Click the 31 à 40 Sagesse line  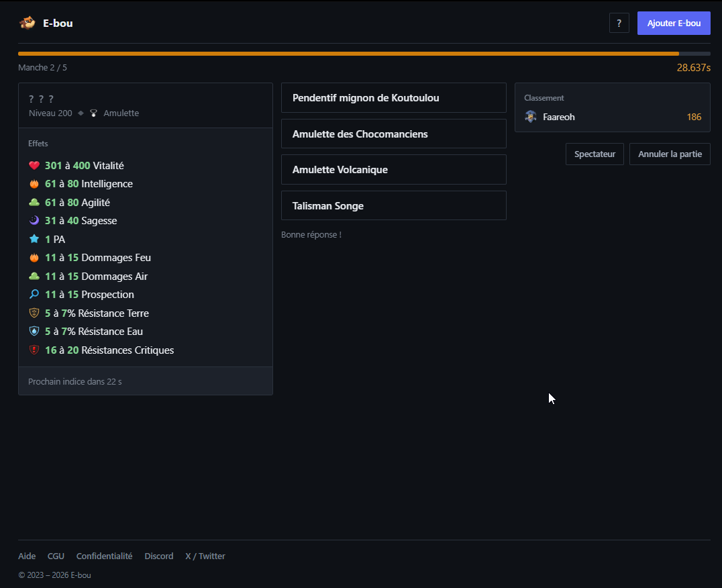[81, 221]
